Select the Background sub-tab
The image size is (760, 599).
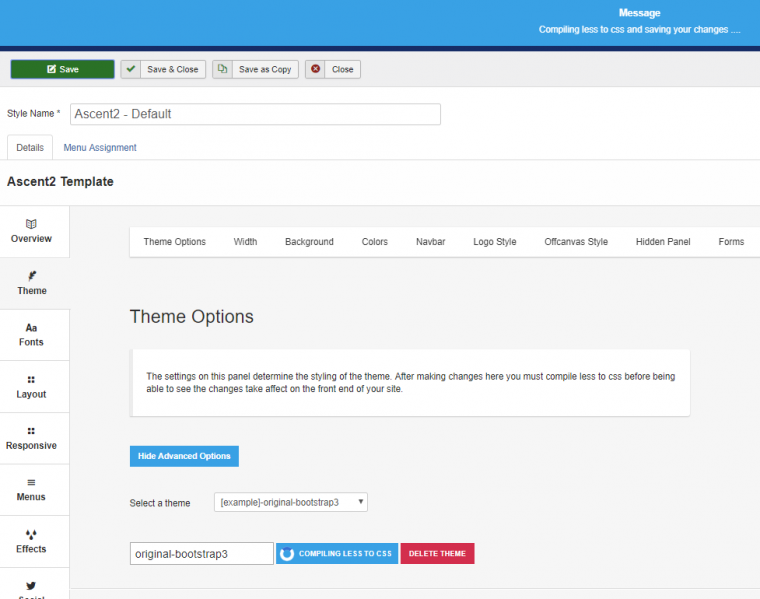click(309, 241)
